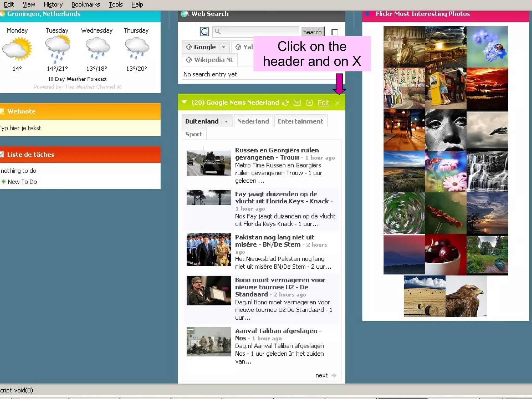Viewport: 532px width, 399px height.
Task: Open the Google search engine dropdown arrow
Action: [x=224, y=47]
